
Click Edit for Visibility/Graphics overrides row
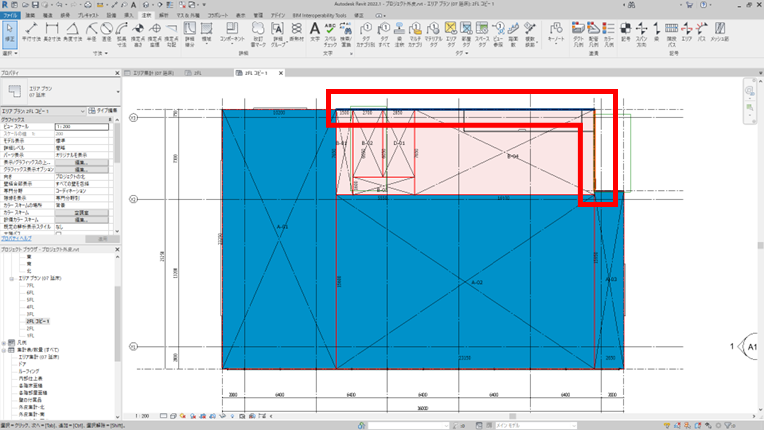[x=81, y=162]
